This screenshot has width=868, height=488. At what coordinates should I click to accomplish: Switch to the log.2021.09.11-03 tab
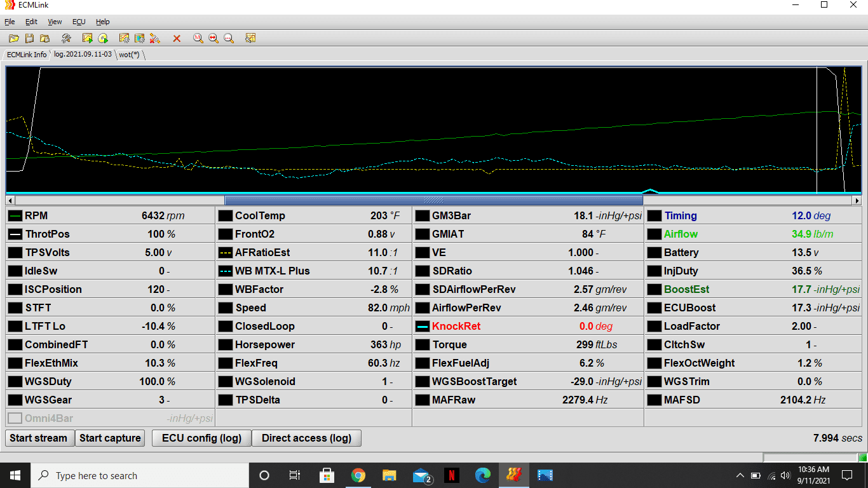(x=83, y=55)
